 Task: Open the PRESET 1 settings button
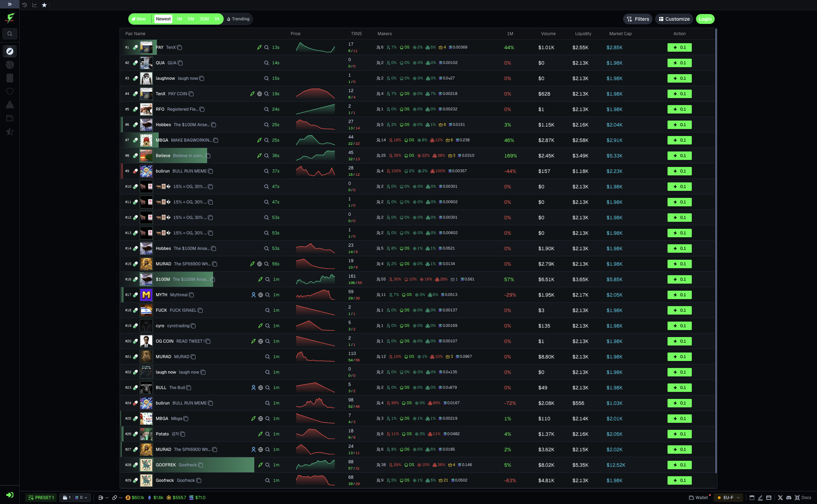[41, 498]
